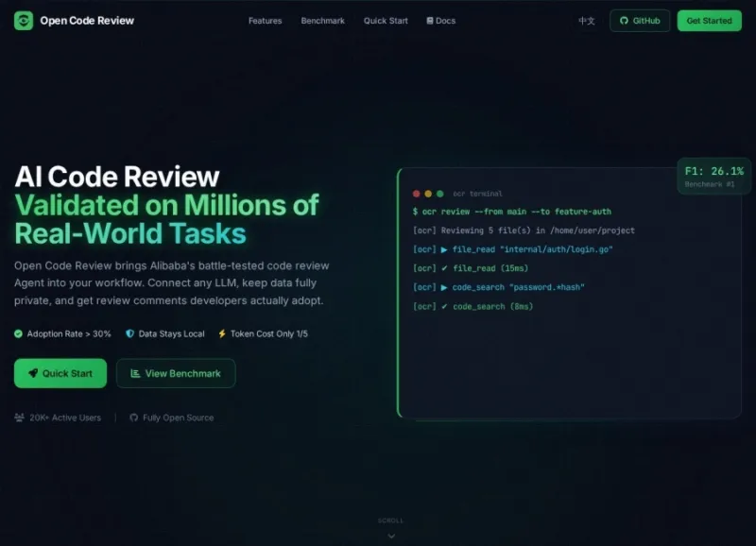Viewport: 756px width, 546px height.
Task: Click the SCROLL label above the chevron
Action: [390, 520]
